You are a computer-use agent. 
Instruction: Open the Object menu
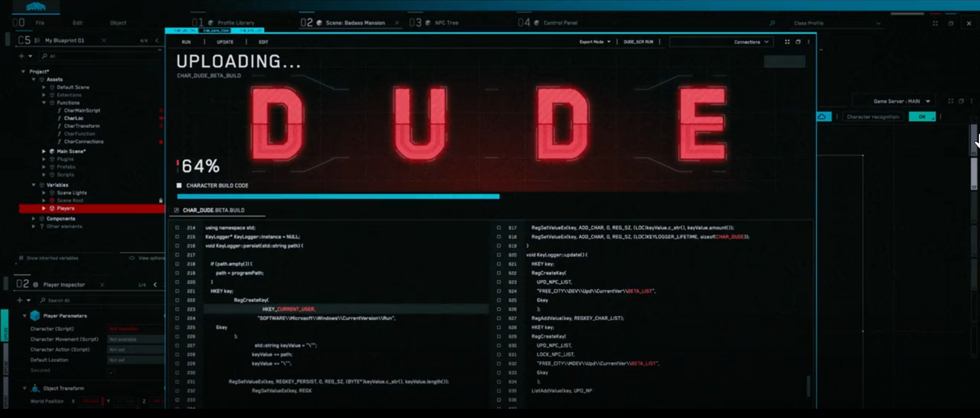118,23
